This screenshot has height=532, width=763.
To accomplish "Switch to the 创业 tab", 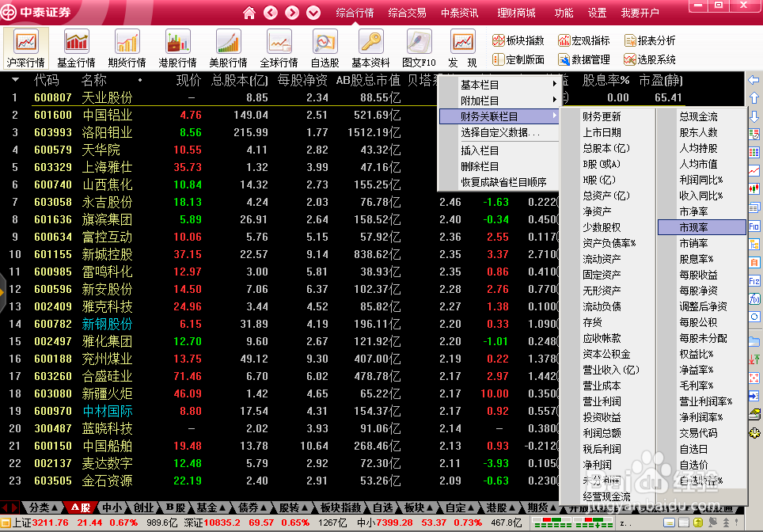I will [x=143, y=507].
